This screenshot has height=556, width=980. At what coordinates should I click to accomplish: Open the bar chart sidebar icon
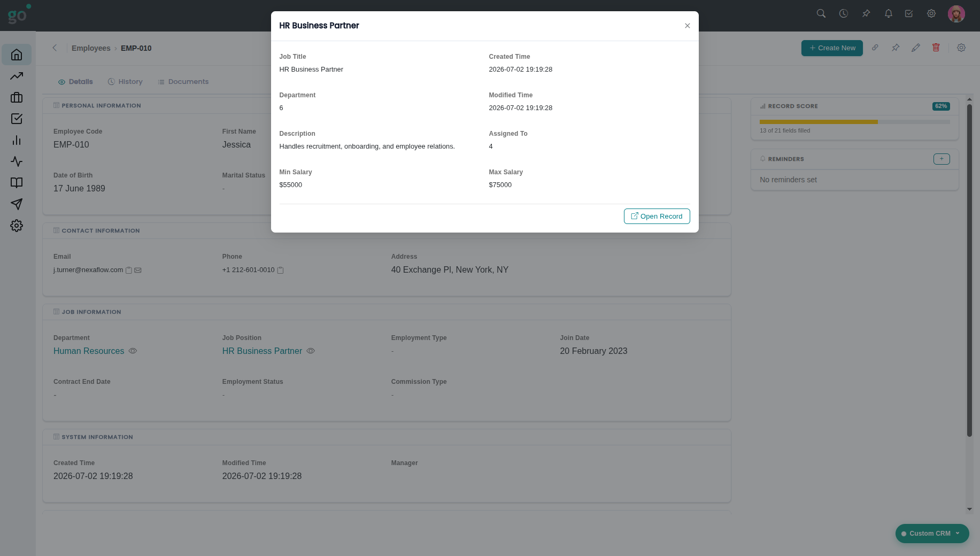[x=17, y=140]
